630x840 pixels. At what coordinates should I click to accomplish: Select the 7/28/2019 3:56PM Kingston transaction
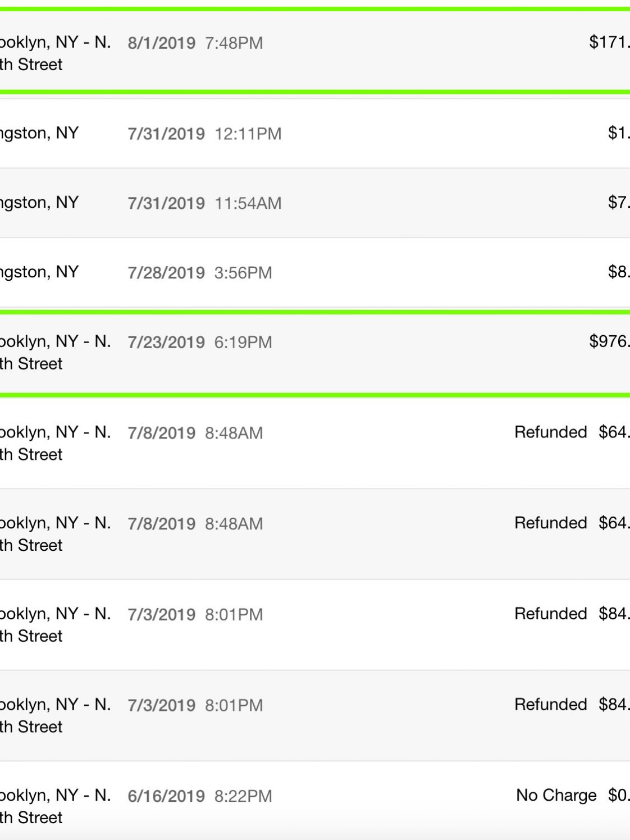coord(315,272)
